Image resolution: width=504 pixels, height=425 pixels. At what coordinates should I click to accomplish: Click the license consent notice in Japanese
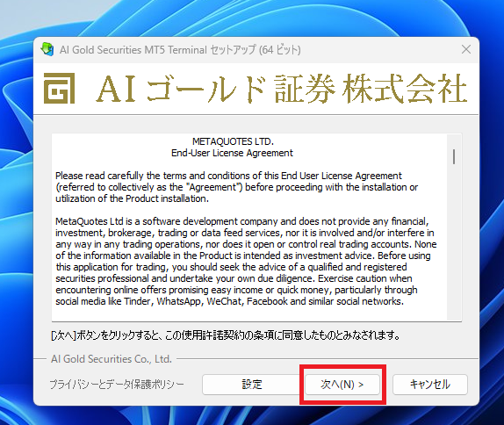click(x=226, y=335)
